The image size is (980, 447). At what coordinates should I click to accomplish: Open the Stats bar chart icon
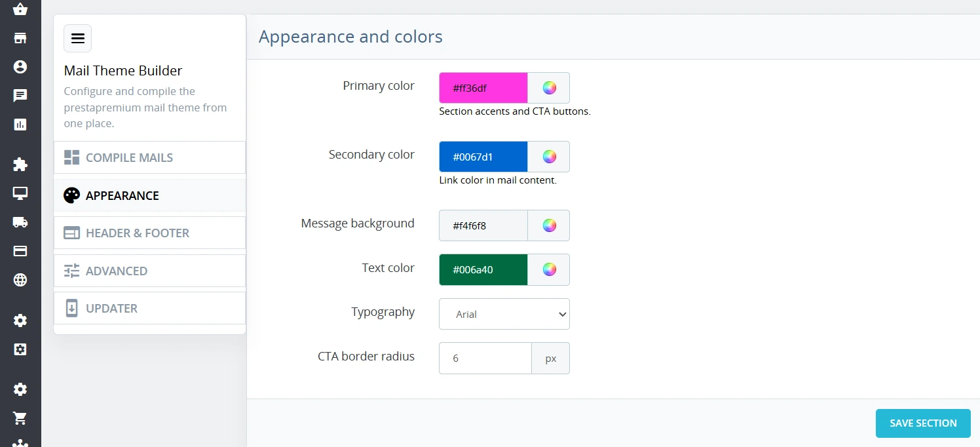[20, 125]
